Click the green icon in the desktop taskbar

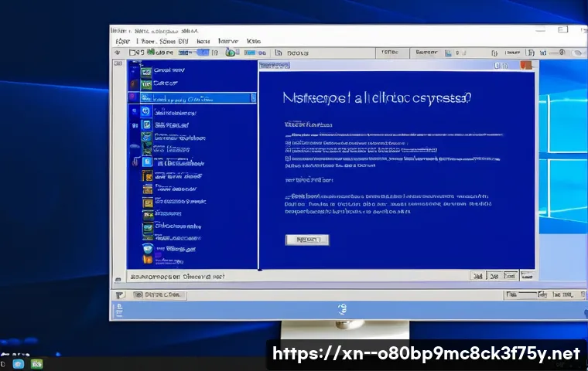[x=36, y=363]
